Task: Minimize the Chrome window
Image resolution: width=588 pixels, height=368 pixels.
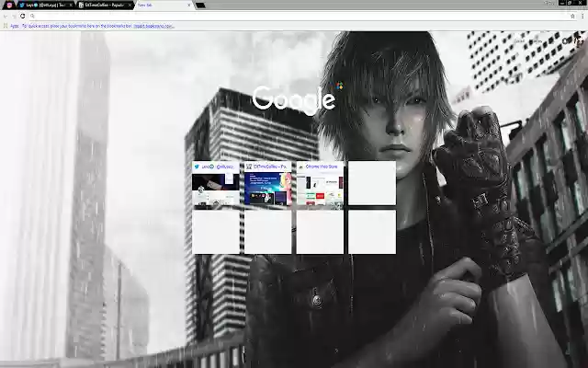Action: 561,3
